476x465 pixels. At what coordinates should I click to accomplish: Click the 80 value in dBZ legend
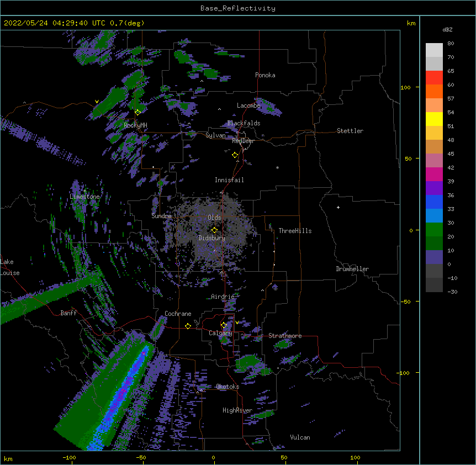451,44
